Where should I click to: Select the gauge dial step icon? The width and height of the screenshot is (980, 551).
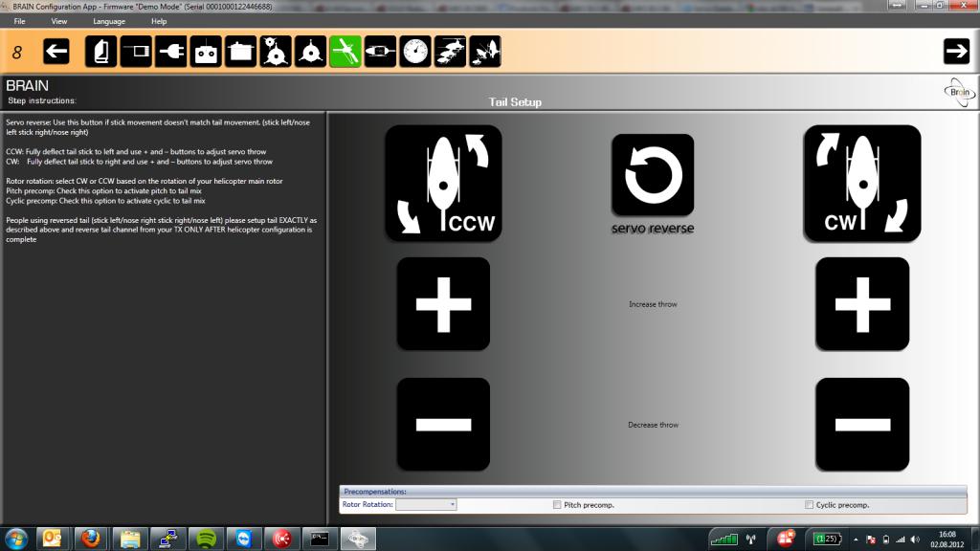click(415, 52)
